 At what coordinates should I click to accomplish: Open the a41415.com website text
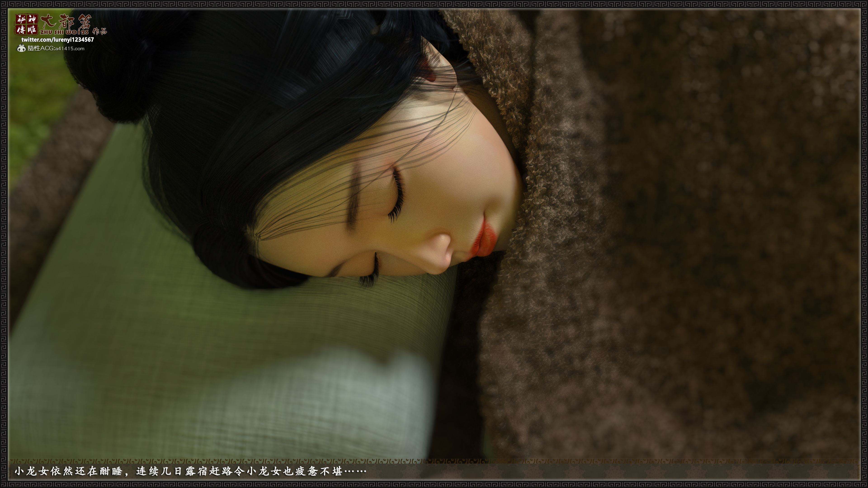point(70,49)
